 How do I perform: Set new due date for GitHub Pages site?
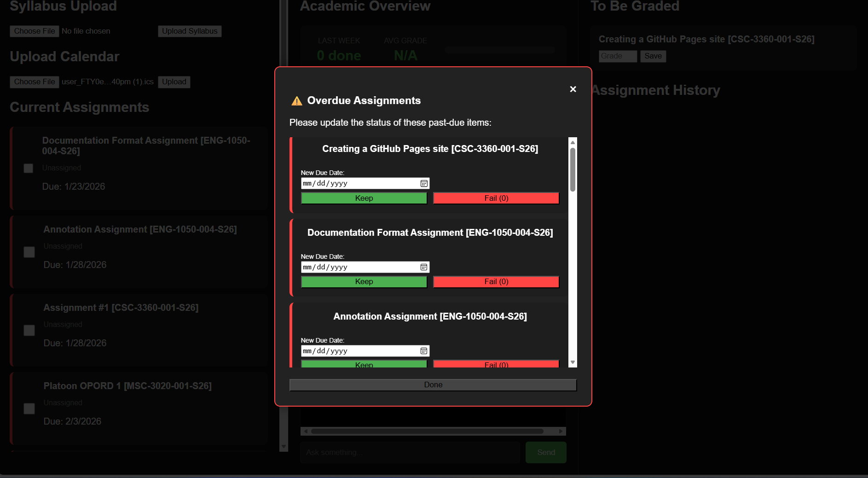pos(365,183)
